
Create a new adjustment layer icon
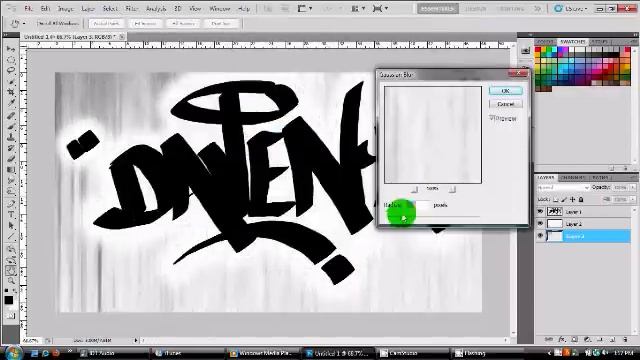pos(587,339)
